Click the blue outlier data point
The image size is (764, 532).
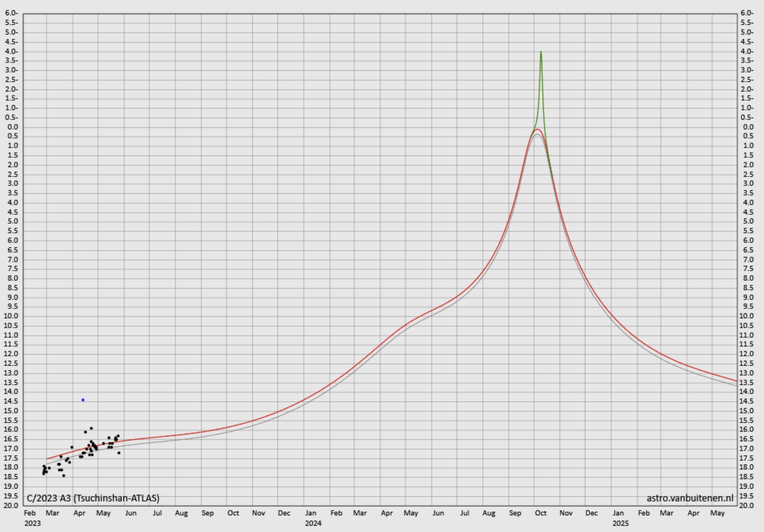pyautogui.click(x=83, y=400)
